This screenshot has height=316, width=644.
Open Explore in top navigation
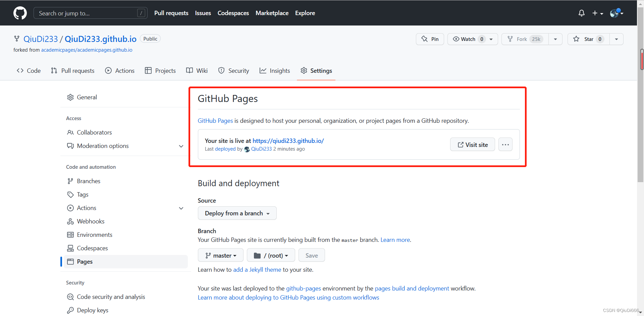coord(305,13)
